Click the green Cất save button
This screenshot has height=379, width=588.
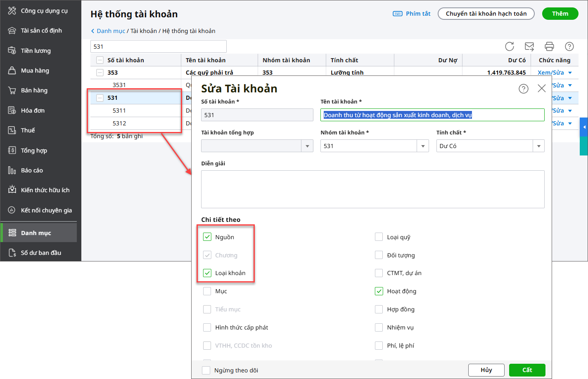(x=527, y=370)
